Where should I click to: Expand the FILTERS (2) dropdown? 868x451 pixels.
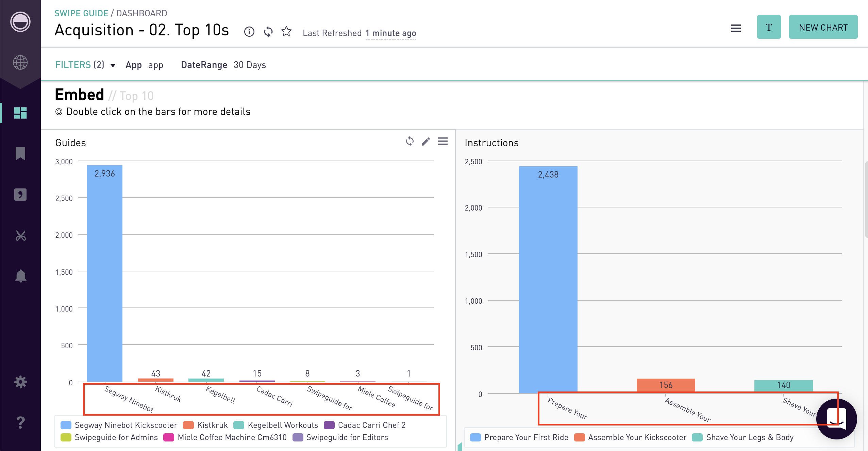tap(85, 65)
